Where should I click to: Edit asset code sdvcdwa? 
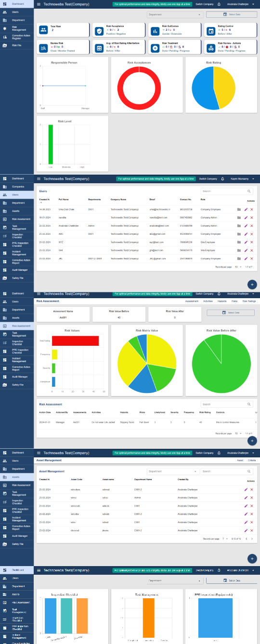(x=246, y=490)
